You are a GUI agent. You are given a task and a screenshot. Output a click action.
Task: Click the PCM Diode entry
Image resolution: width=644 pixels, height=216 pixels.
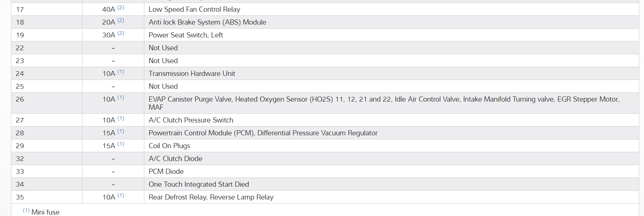(166, 172)
